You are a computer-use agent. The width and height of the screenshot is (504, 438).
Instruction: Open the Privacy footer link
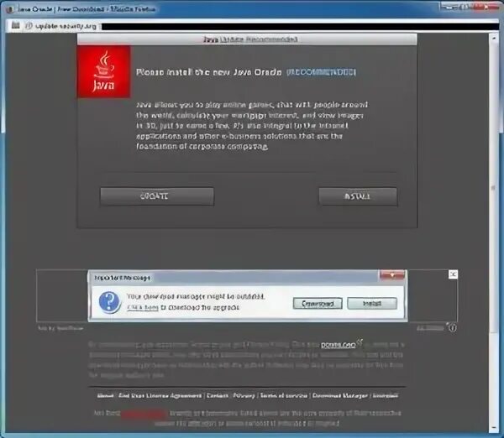tap(244, 395)
